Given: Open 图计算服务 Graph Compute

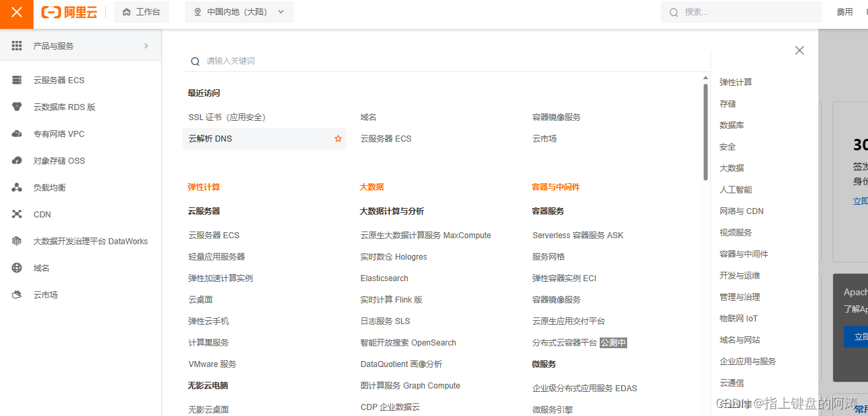Looking at the screenshot, I should point(411,386).
